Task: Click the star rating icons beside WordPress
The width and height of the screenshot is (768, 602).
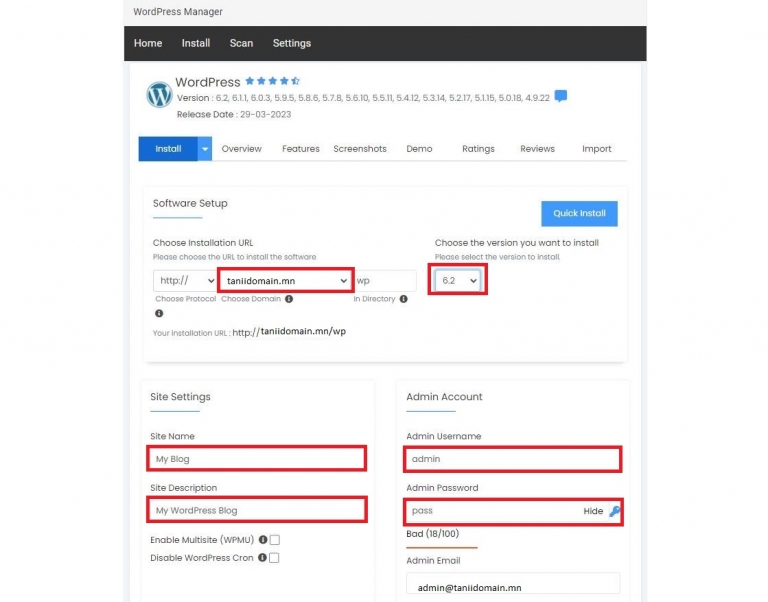Action: pyautogui.click(x=272, y=81)
